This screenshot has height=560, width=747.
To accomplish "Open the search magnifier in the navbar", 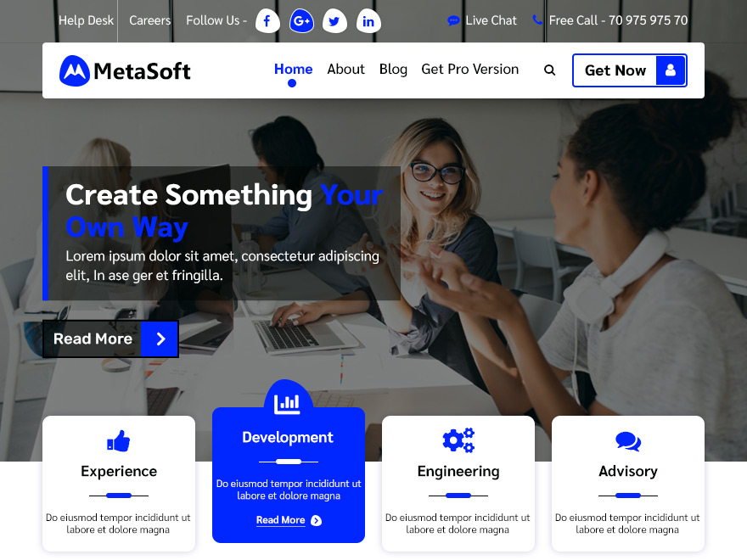I will pos(549,70).
